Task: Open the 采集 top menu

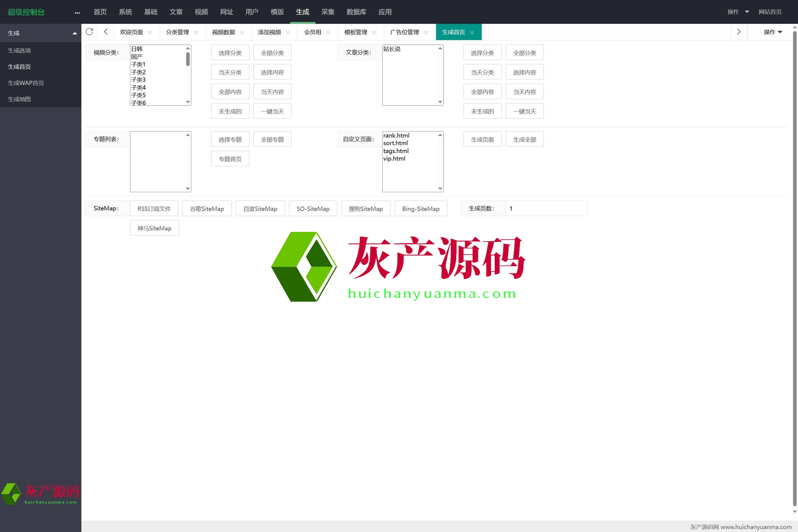Action: tap(327, 12)
